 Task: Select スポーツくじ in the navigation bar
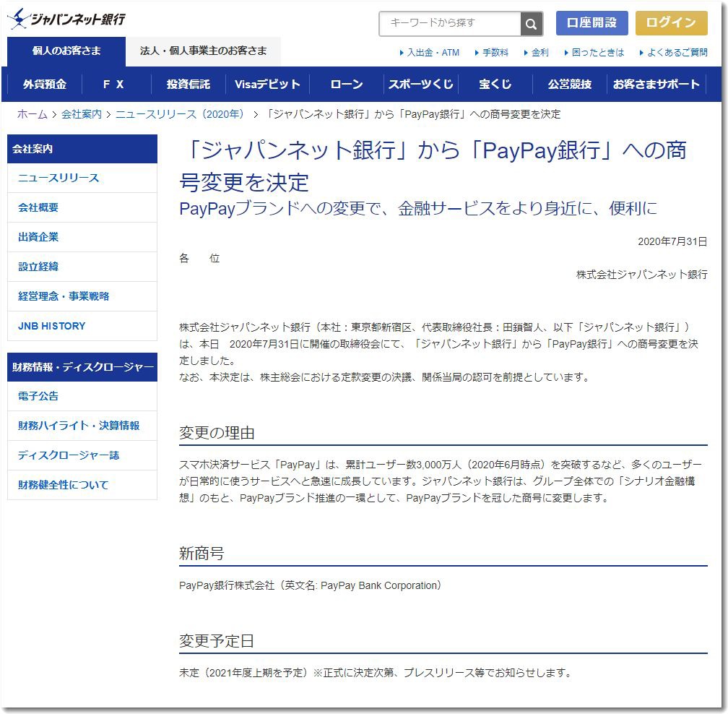point(420,84)
